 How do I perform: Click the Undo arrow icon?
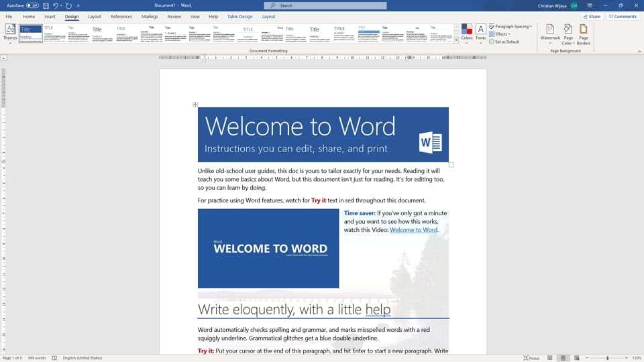tap(56, 5)
